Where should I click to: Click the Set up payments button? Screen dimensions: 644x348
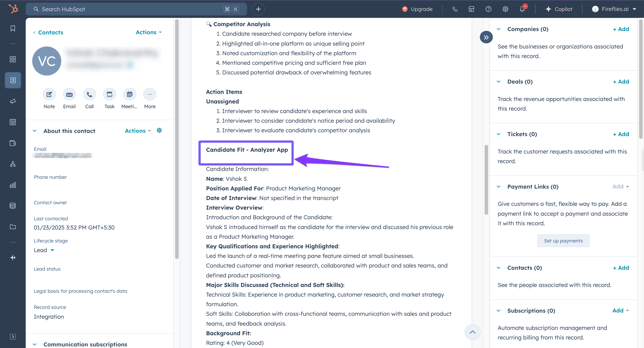(x=563, y=240)
